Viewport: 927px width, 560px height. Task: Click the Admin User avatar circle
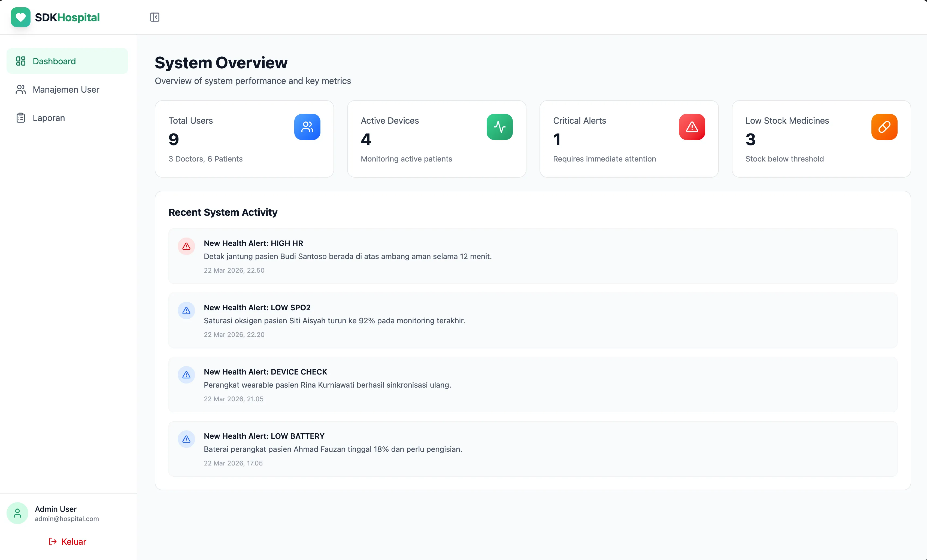(x=17, y=513)
